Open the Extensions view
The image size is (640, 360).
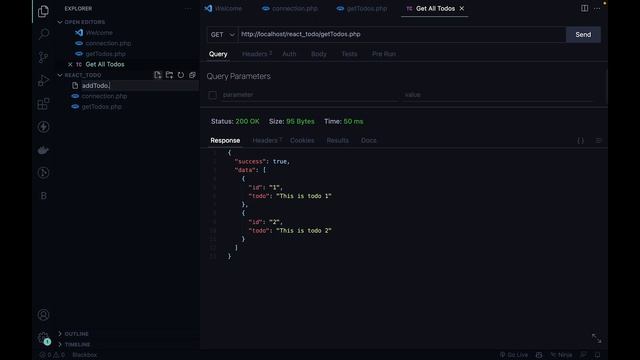[43, 104]
